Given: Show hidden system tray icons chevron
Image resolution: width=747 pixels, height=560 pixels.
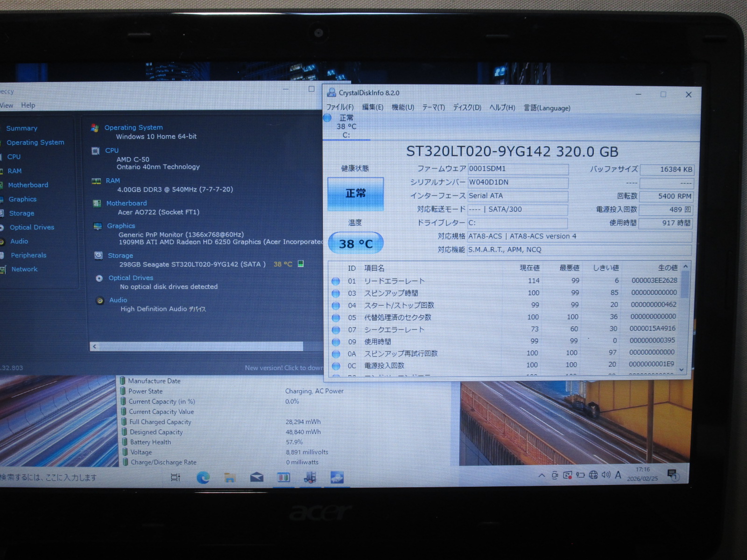Looking at the screenshot, I should click(x=542, y=476).
